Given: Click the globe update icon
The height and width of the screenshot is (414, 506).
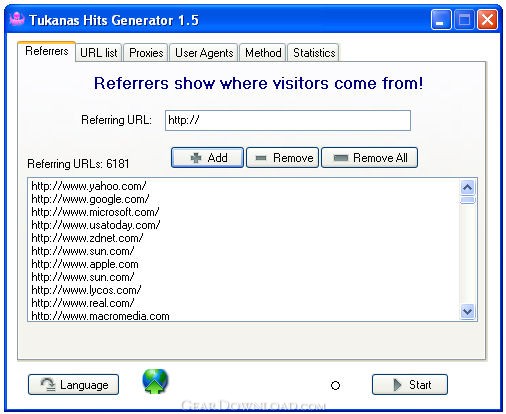Looking at the screenshot, I should click(155, 381).
